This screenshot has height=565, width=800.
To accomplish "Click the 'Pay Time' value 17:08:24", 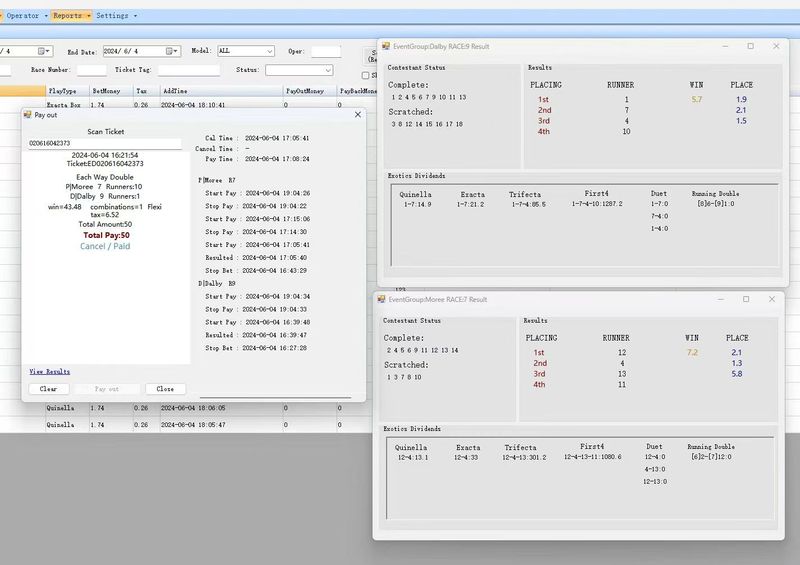I will click(277, 159).
